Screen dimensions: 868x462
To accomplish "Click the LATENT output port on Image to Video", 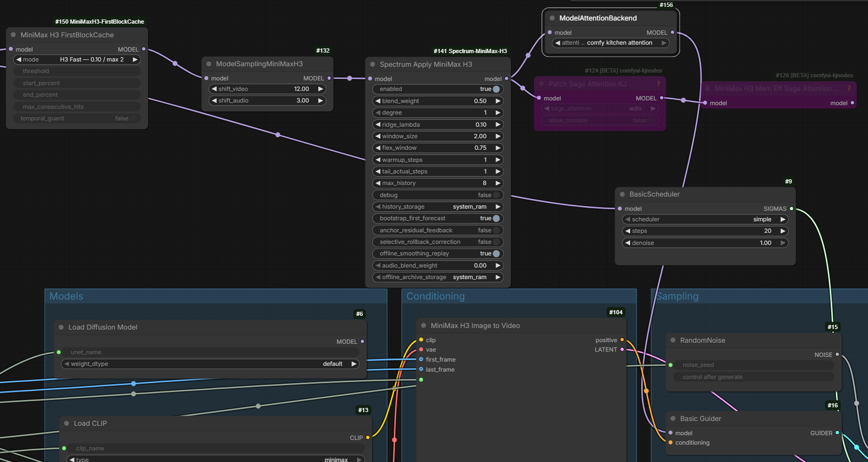I will [622, 350].
